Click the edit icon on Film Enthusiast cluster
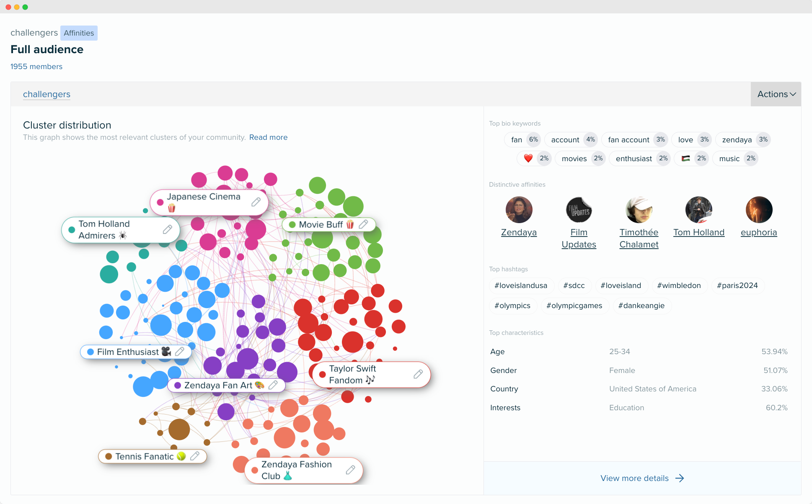This screenshot has height=504, width=812. [181, 352]
